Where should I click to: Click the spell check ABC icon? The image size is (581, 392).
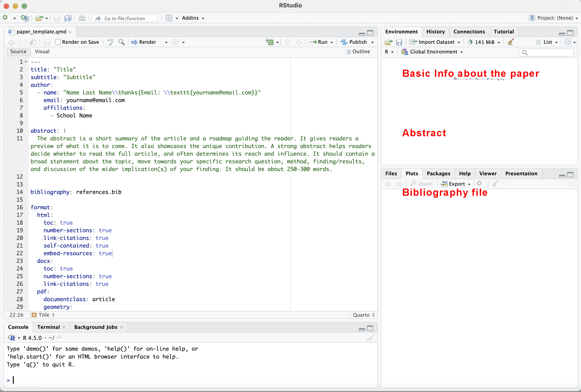110,42
